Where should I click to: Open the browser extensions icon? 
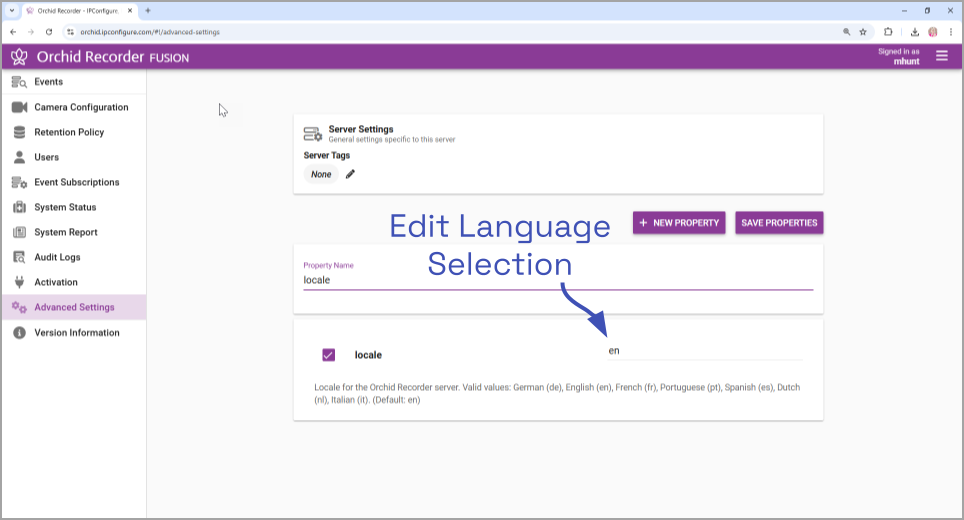(888, 32)
